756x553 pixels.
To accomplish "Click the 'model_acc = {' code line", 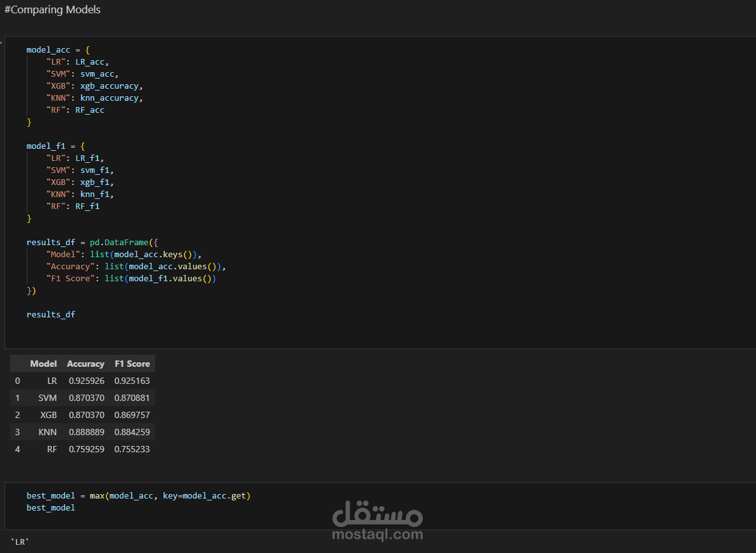I will [x=58, y=49].
